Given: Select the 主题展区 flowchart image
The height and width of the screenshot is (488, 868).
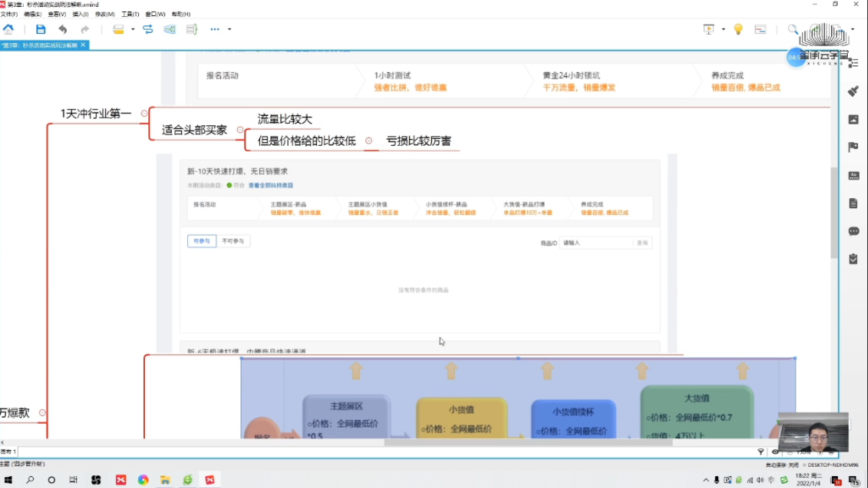Looking at the screenshot, I should [x=518, y=398].
